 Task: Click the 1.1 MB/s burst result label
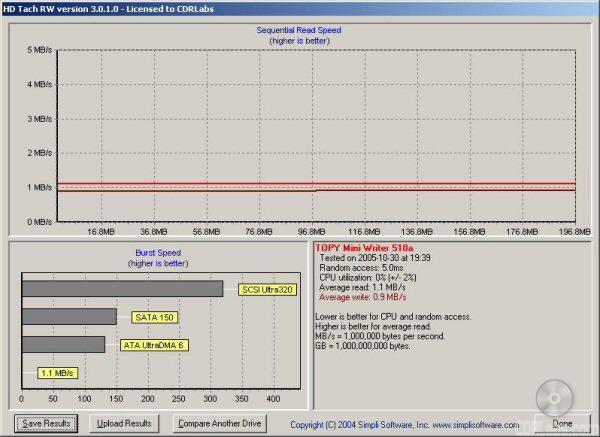(x=58, y=373)
